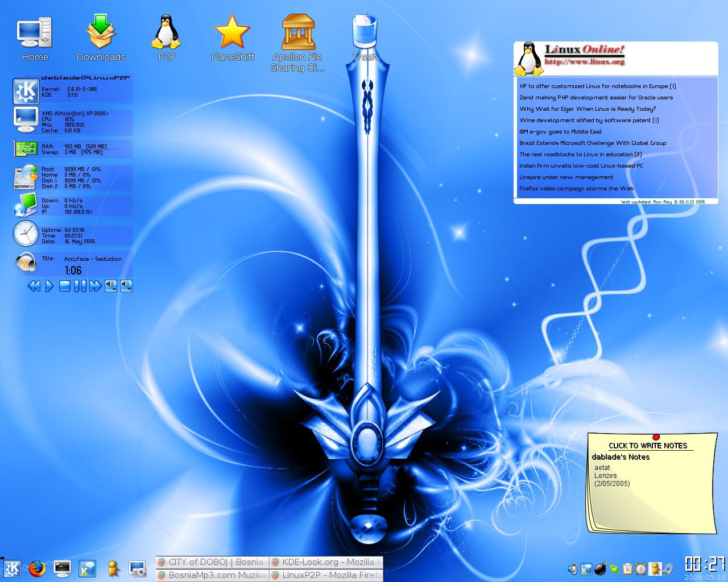Click the headphones music player icon

[26, 262]
